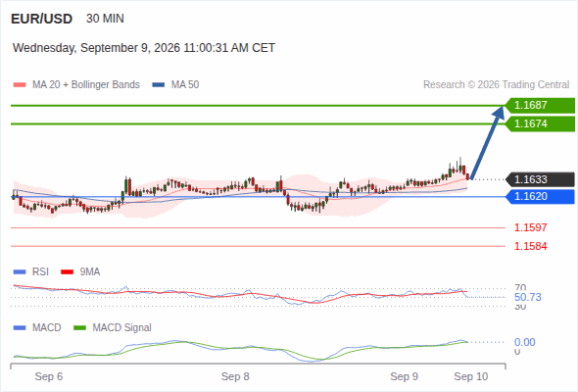
Task: Click the RSI legend swatch
Action: pyautogui.click(x=20, y=272)
